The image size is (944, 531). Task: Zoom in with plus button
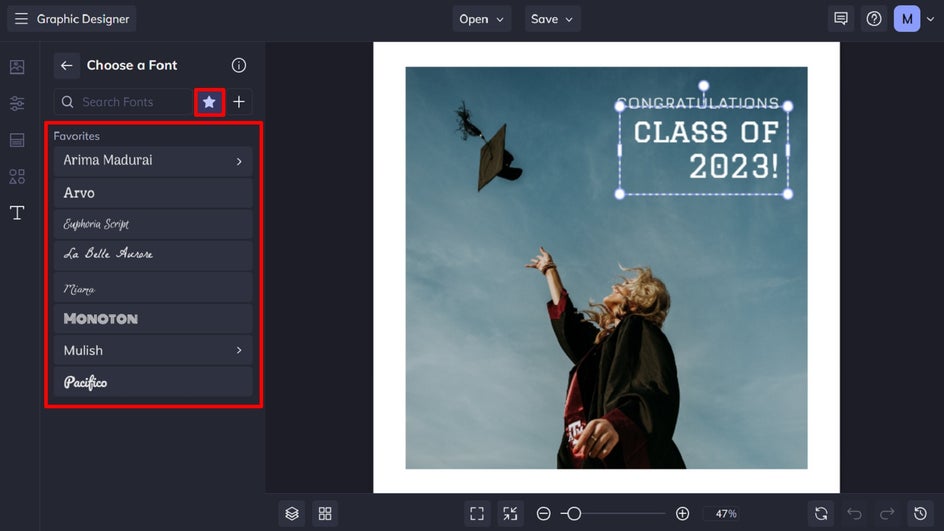pyautogui.click(x=682, y=514)
